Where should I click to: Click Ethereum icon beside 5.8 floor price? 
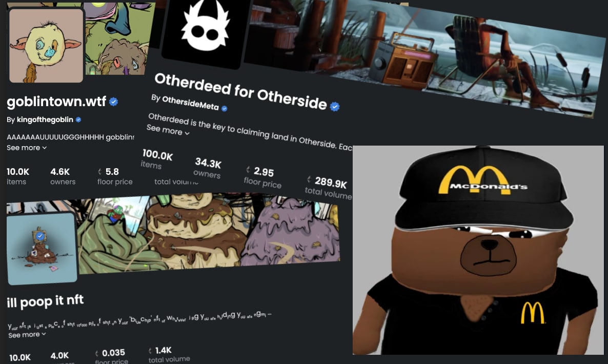coord(99,171)
